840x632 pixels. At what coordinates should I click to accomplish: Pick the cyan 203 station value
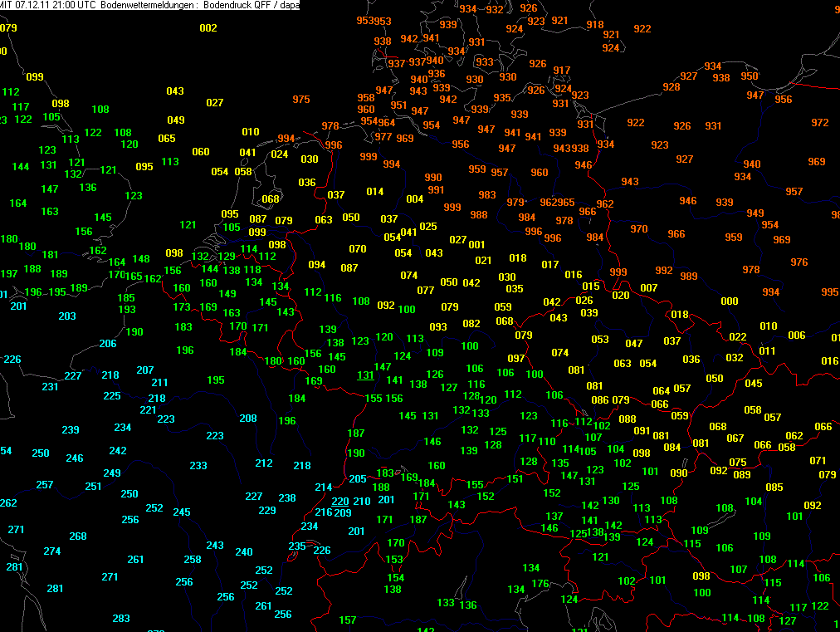point(67,316)
